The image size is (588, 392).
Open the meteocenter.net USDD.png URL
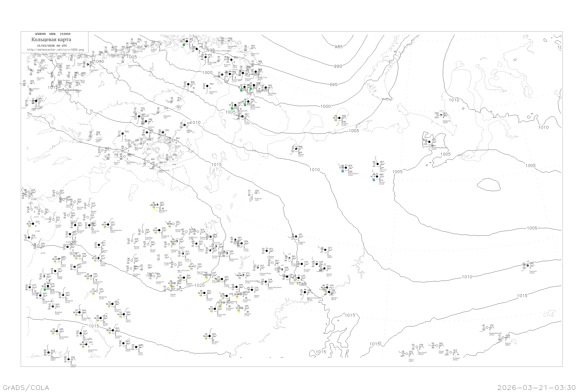[x=55, y=50]
